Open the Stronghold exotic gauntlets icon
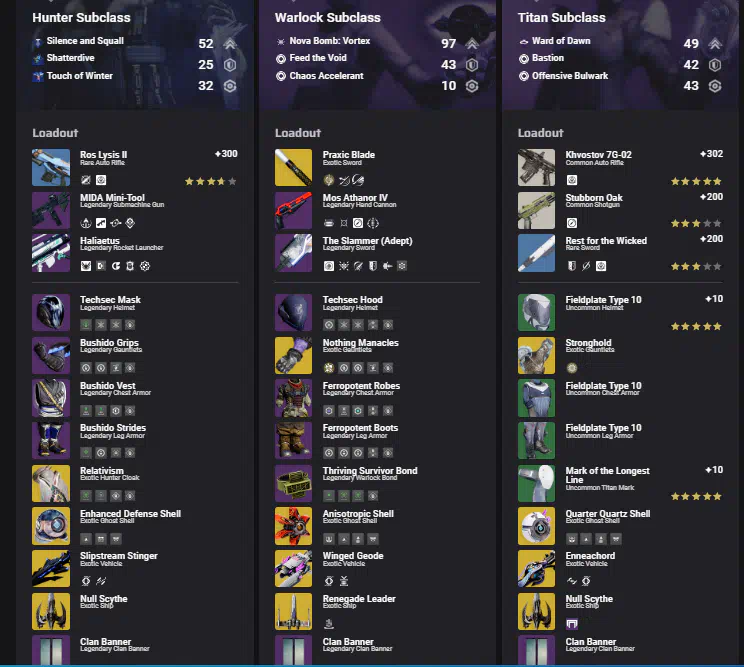Viewport: 744px width, 667px height. point(536,355)
